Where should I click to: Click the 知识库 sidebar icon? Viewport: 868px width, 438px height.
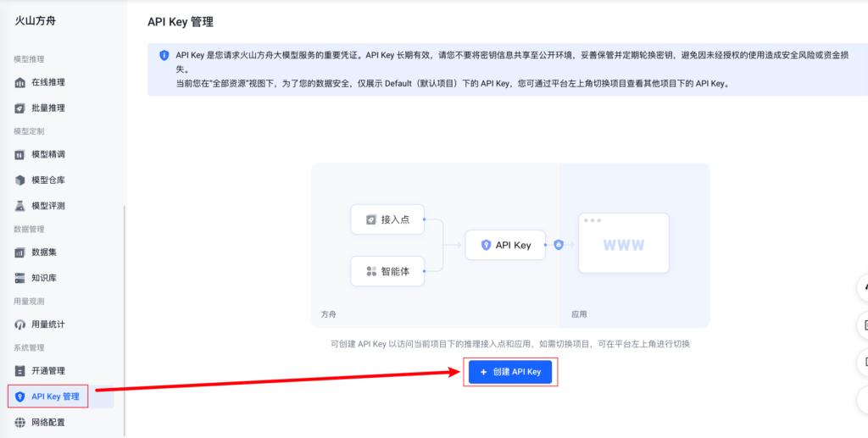click(20, 278)
